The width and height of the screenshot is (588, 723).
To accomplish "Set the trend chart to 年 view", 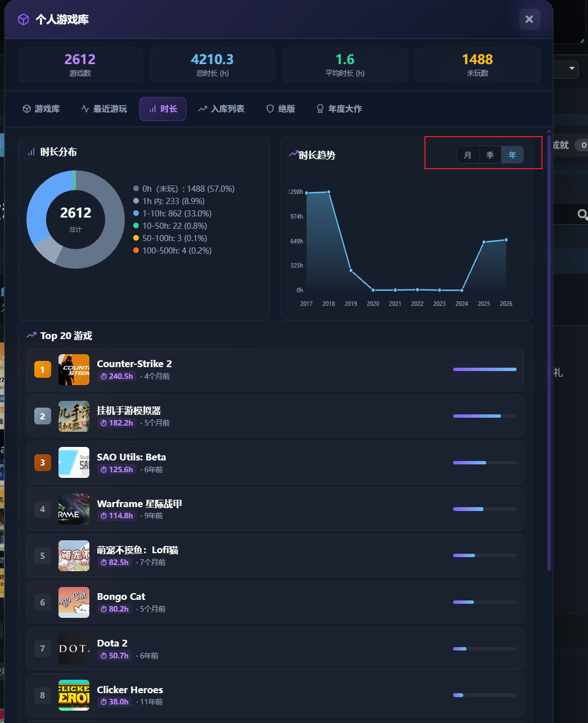I will [513, 155].
